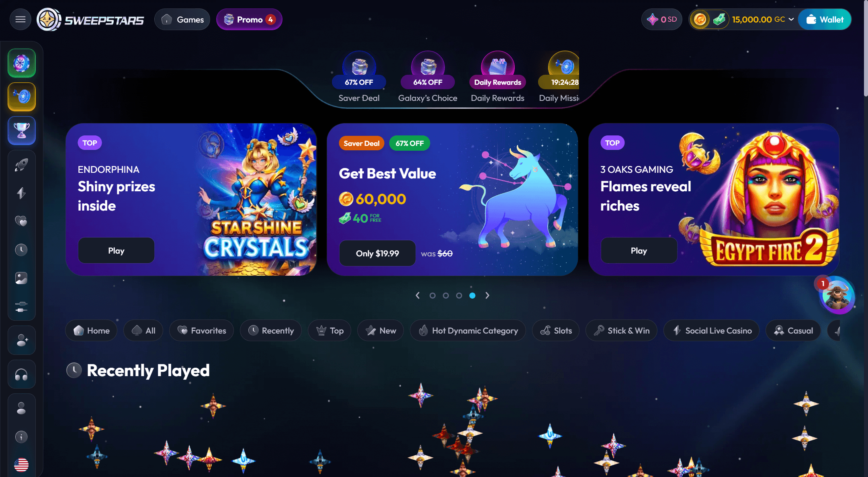Viewport: 868px width, 477px height.
Task: Open the Slots category tab
Action: click(556, 330)
